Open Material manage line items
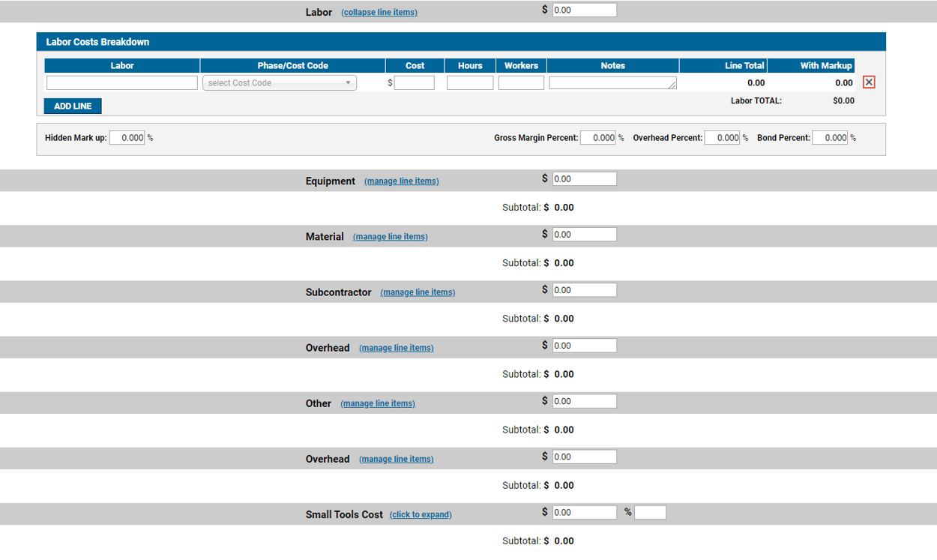937x560 pixels. click(391, 237)
